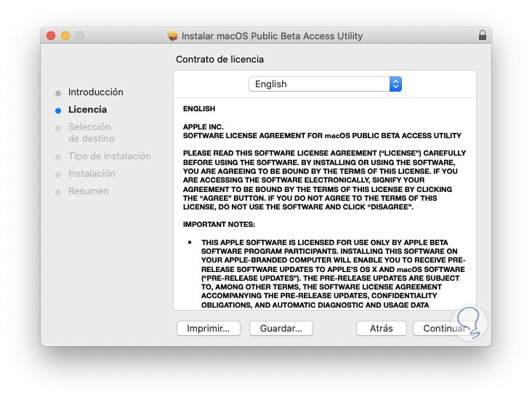The image size is (532, 400).
Task: Click the blue bullet beside Licencia
Action: 58,111
